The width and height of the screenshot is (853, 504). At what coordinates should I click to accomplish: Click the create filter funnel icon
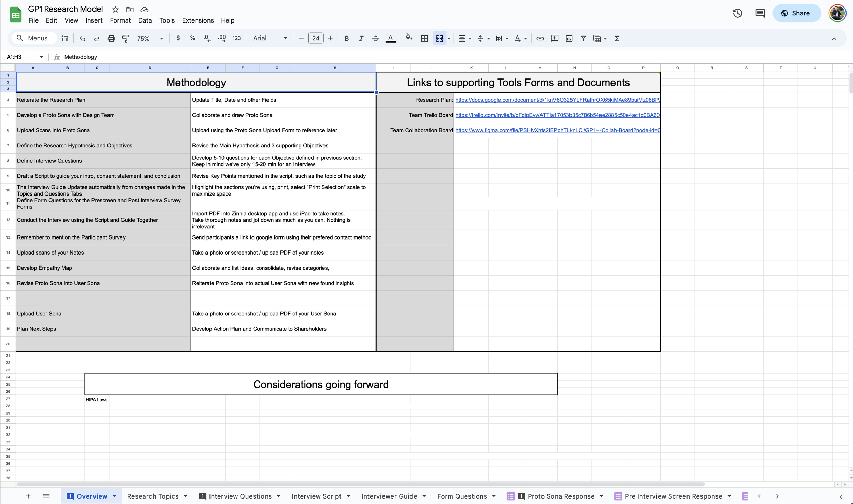[x=583, y=38]
